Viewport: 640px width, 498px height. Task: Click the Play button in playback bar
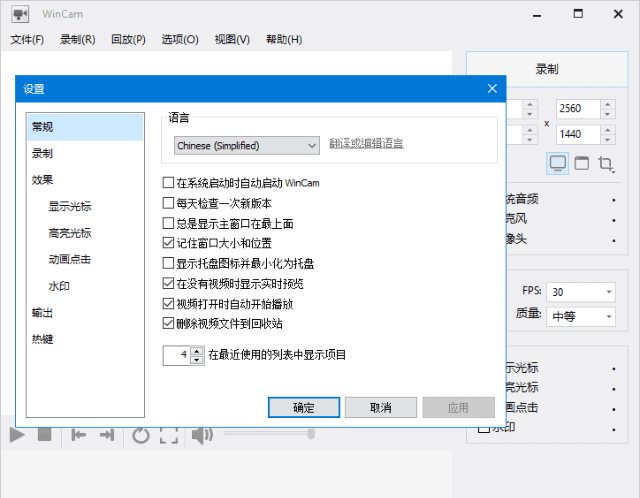click(x=17, y=435)
